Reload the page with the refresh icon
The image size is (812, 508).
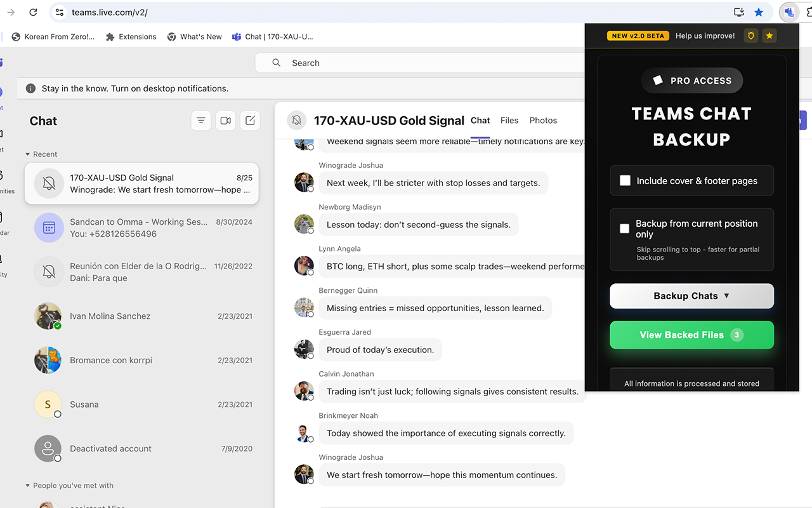(x=33, y=12)
